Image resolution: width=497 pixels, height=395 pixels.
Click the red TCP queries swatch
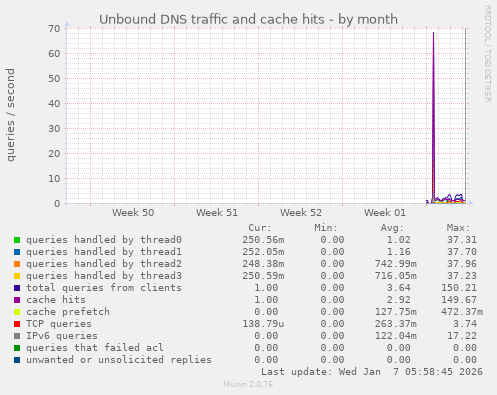tap(17, 324)
